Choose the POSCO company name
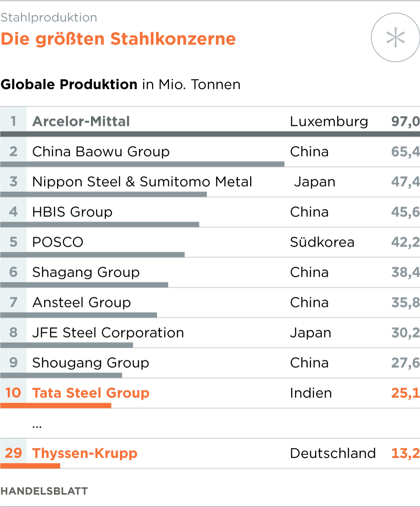The image size is (420, 507). [x=58, y=242]
